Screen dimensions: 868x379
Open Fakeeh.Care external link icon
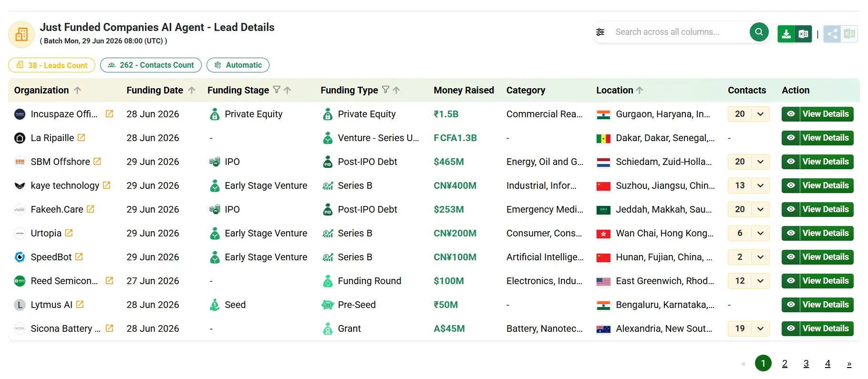pyautogui.click(x=91, y=209)
